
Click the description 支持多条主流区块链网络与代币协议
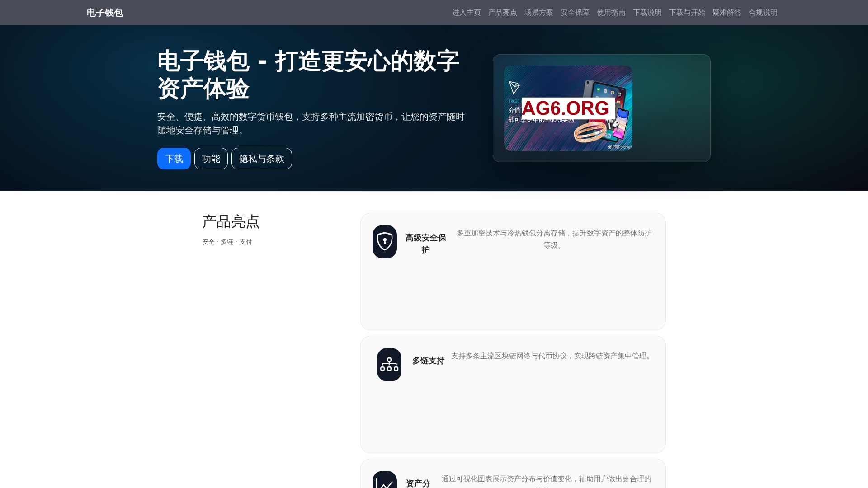tap(552, 356)
